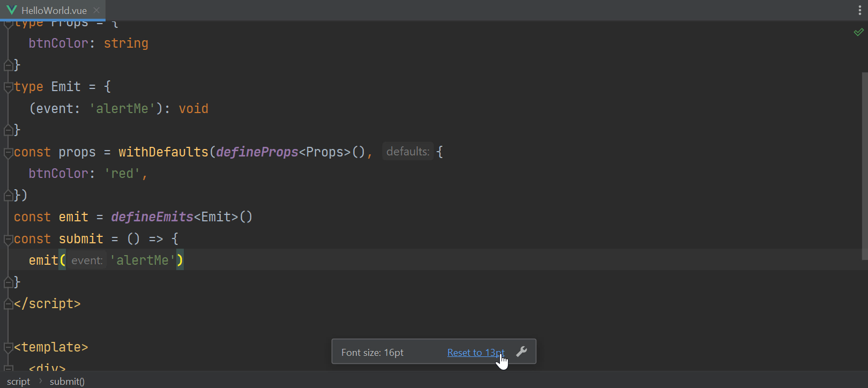Open the editor tabs three-dot menu
868x388 pixels.
[x=860, y=10]
